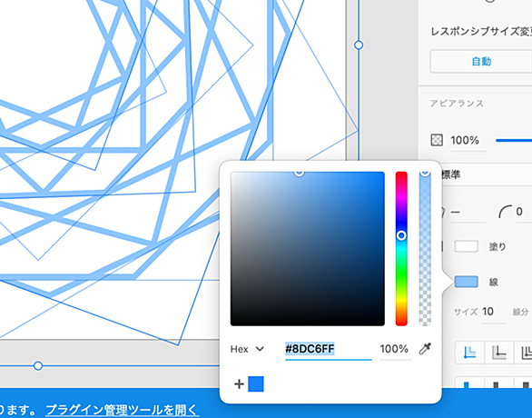Click inside the saturation-brightness color field
The height and width of the screenshot is (418, 532).
pos(308,249)
